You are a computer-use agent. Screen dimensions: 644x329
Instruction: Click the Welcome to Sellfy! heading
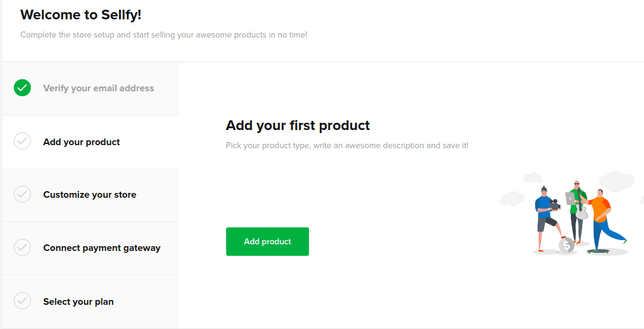tap(81, 15)
